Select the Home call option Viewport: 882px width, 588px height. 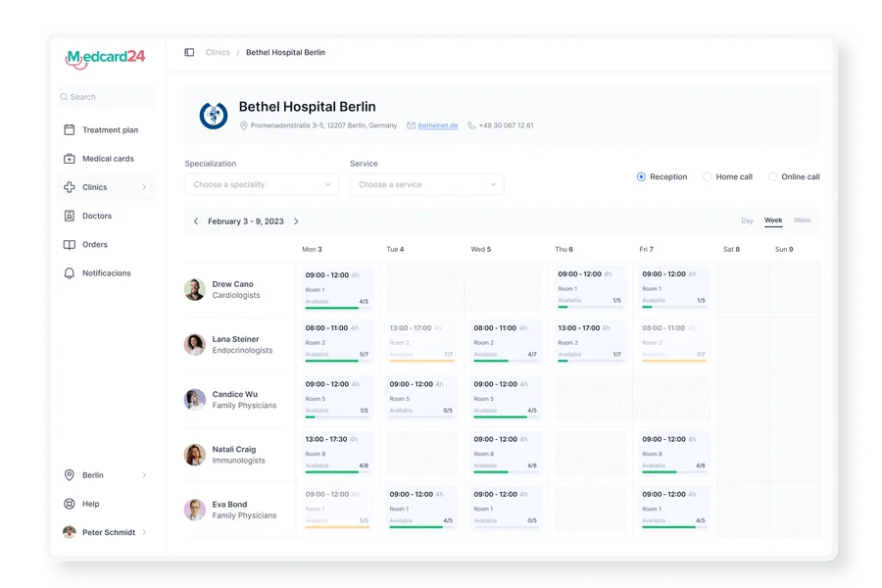708,177
